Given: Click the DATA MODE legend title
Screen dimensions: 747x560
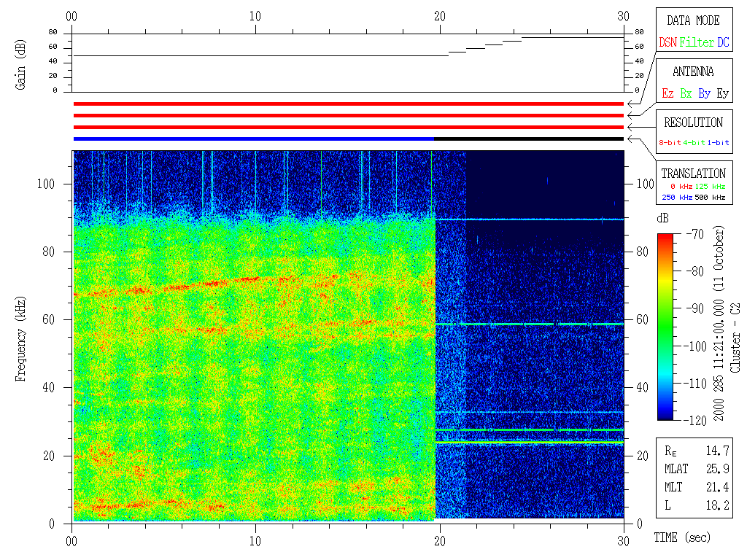Looking at the screenshot, I should coord(693,20).
